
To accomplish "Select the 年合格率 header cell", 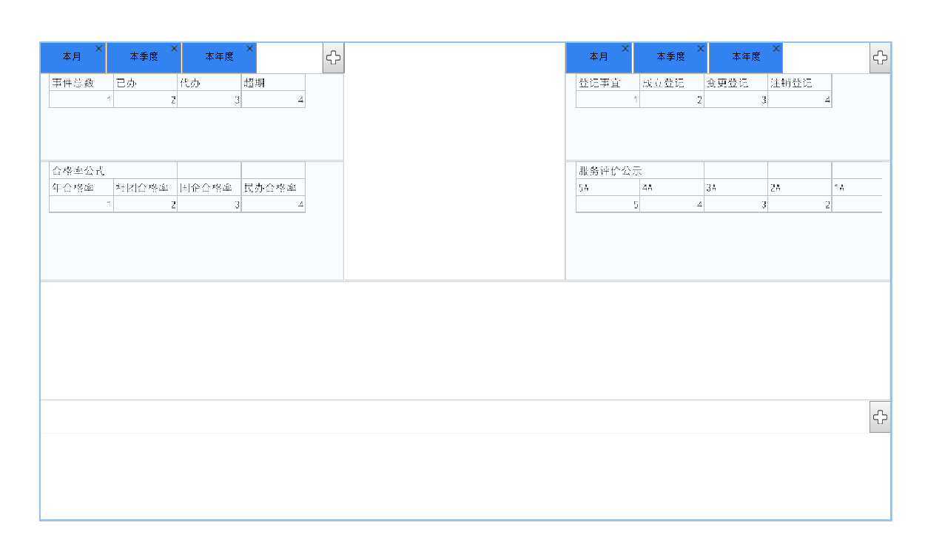I will point(81,188).
